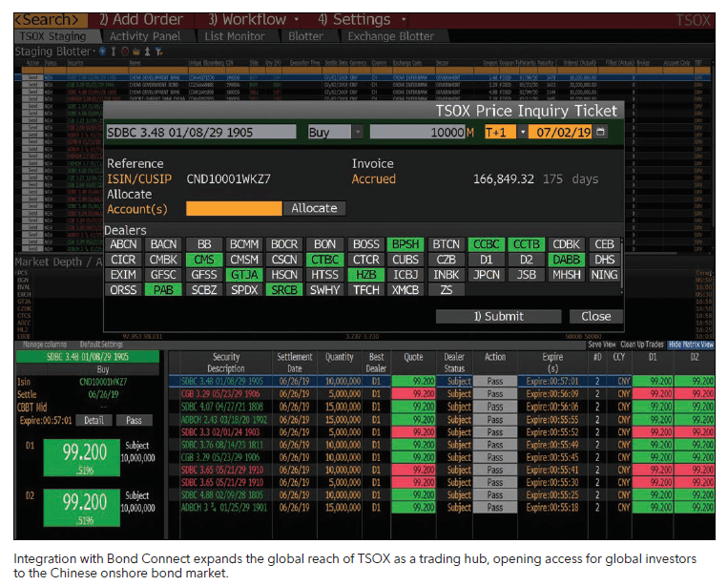Open the T+1 settlement dropdown arrow
728x586 pixels.
click(523, 132)
